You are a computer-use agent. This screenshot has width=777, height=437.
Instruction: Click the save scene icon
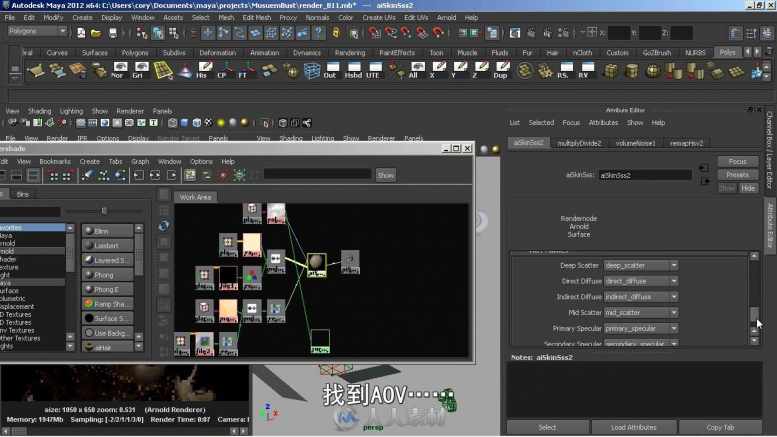coord(113,33)
